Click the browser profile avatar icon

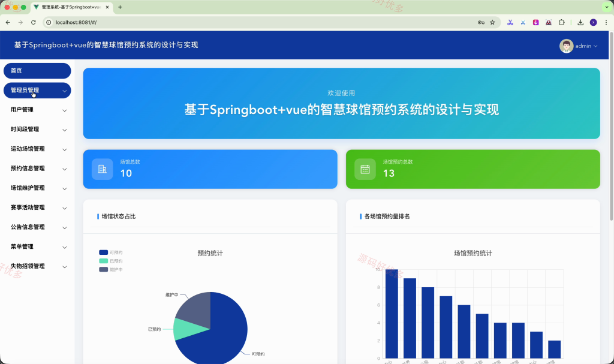(593, 22)
